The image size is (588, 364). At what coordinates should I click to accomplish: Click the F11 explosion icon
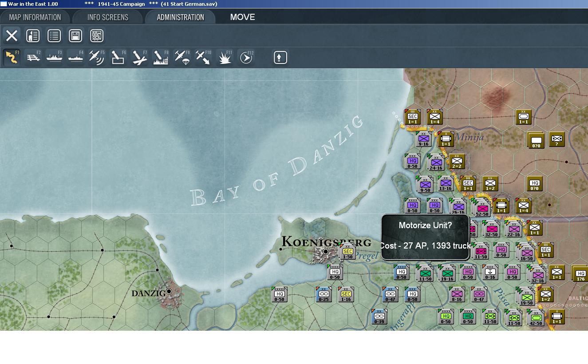[225, 57]
